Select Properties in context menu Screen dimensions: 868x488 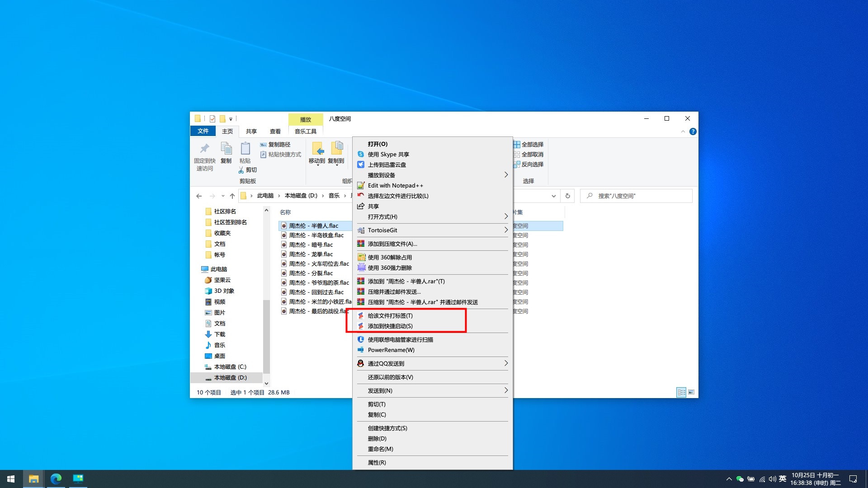[x=377, y=462]
